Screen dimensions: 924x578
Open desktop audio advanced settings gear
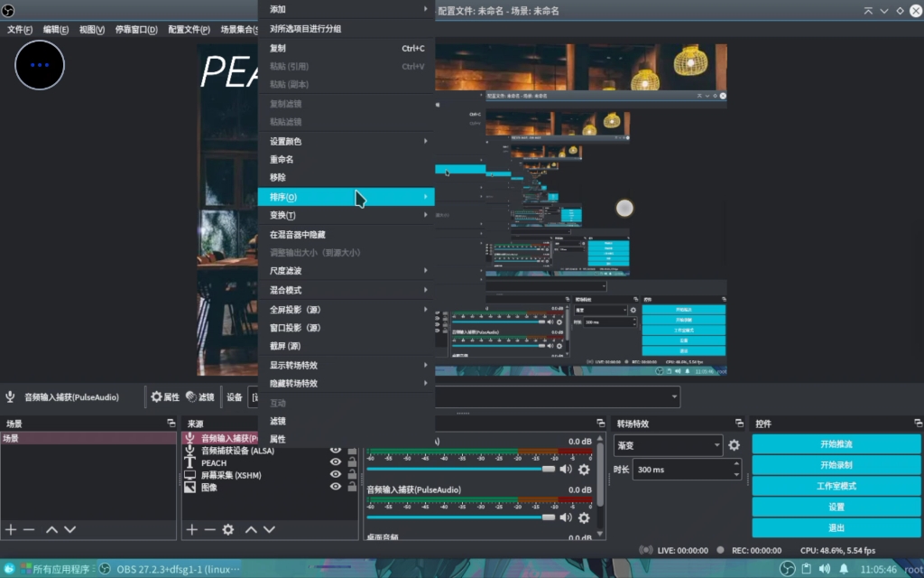[584, 469]
